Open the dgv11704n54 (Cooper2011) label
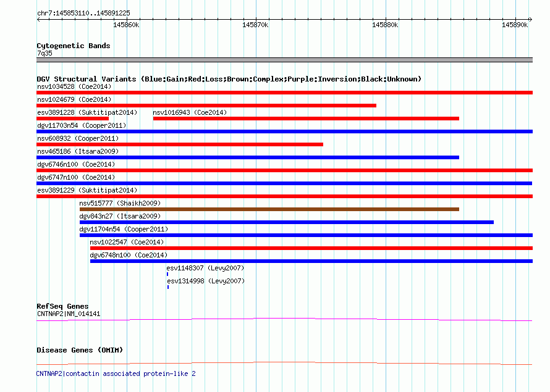This screenshot has width=550, height=392. click(124, 229)
